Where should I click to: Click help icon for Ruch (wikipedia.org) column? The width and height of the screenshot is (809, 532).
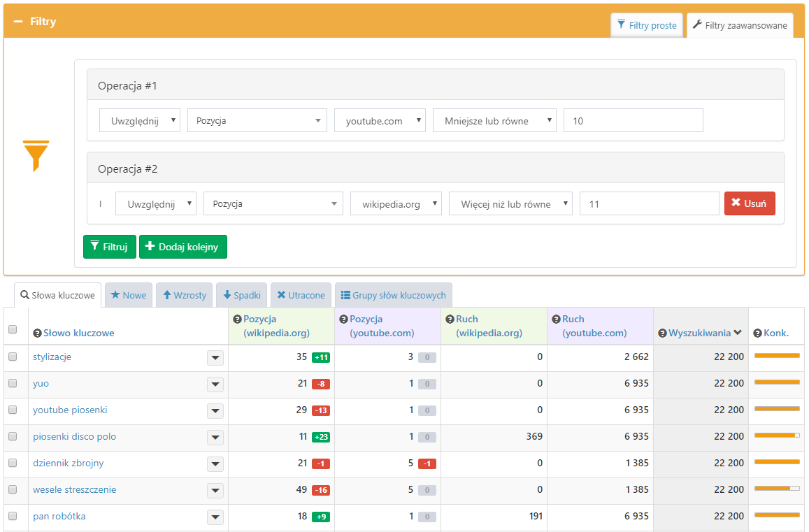[x=450, y=319]
